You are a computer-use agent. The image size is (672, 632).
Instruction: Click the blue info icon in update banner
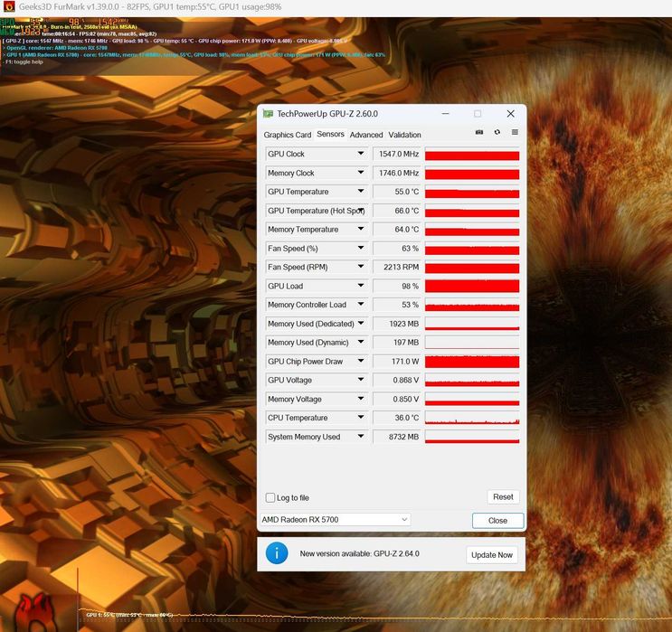coord(277,553)
